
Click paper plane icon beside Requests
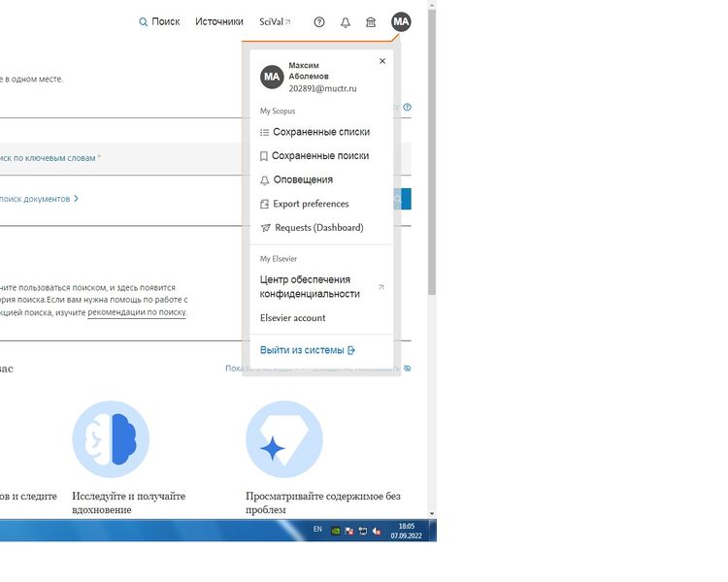(266, 228)
